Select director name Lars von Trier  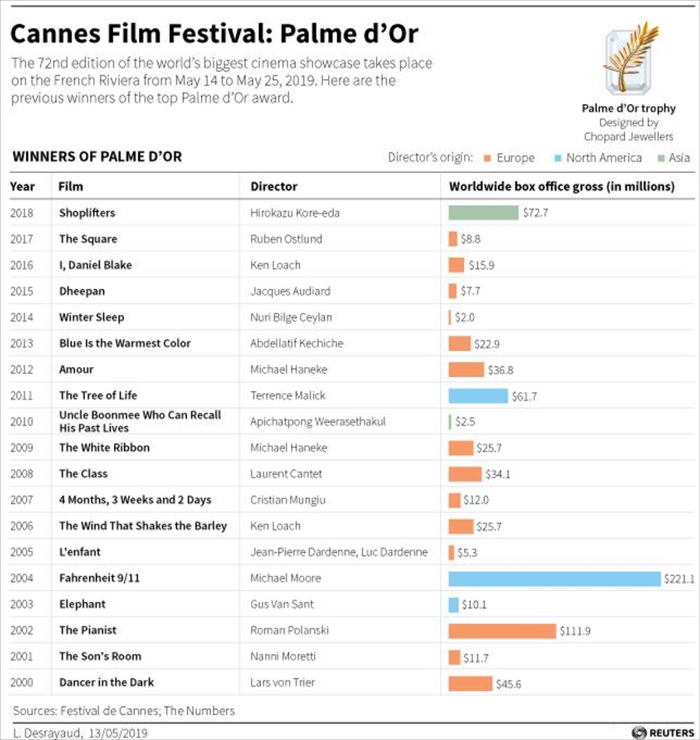(282, 682)
